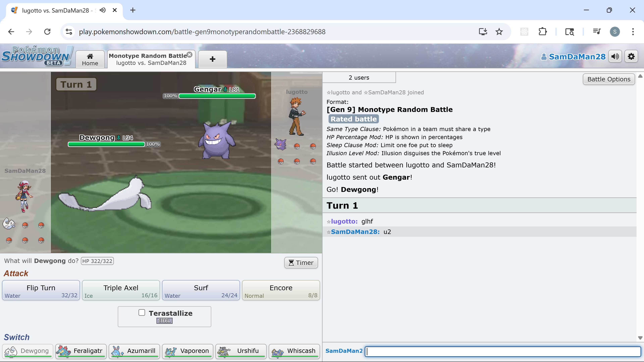The image size is (644, 362).
Task: Click your Dewgong team icon in sidebar
Action: [x=9, y=224]
